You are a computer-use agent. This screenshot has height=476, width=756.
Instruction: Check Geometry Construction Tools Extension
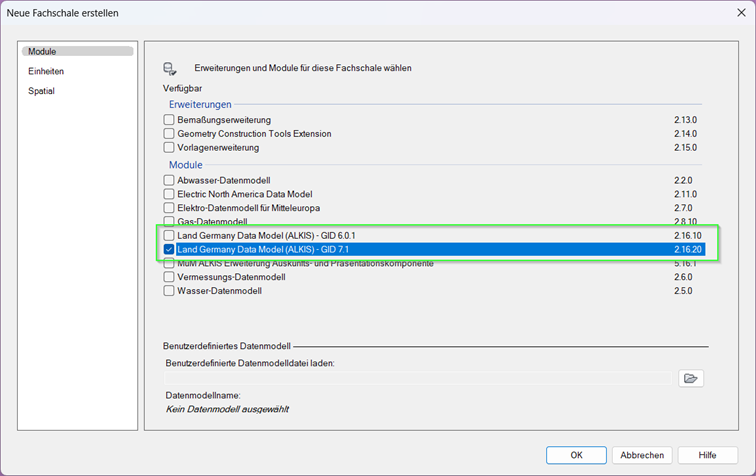pyautogui.click(x=169, y=134)
